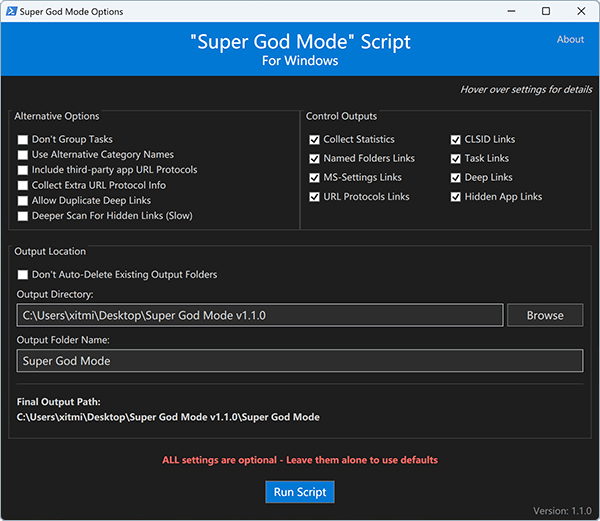This screenshot has width=600, height=521.
Task: Select the final output path text
Action: [x=168, y=417]
